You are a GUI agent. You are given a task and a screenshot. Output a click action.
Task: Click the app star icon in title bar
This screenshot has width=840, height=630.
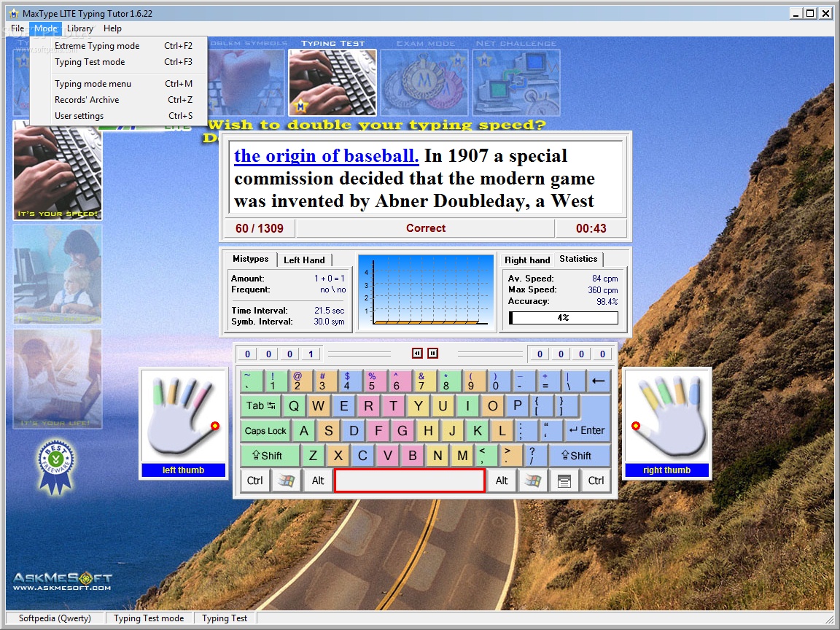pyautogui.click(x=14, y=13)
